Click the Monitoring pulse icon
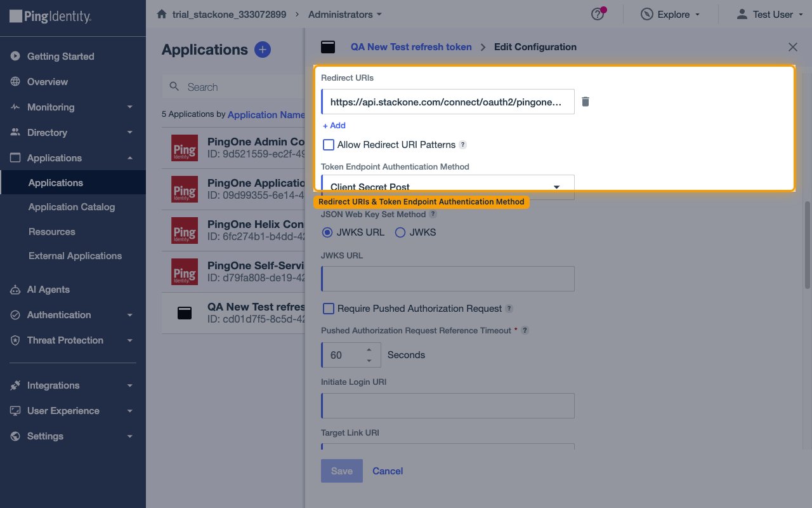This screenshot has height=508, width=812. pyautogui.click(x=15, y=107)
